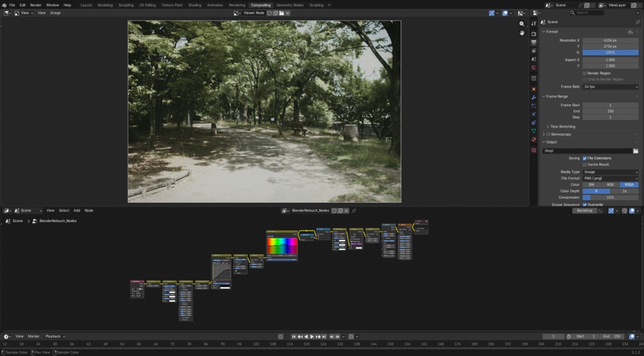Click the folder icon beside output path
Screen dimensions: 644x356
coord(635,151)
